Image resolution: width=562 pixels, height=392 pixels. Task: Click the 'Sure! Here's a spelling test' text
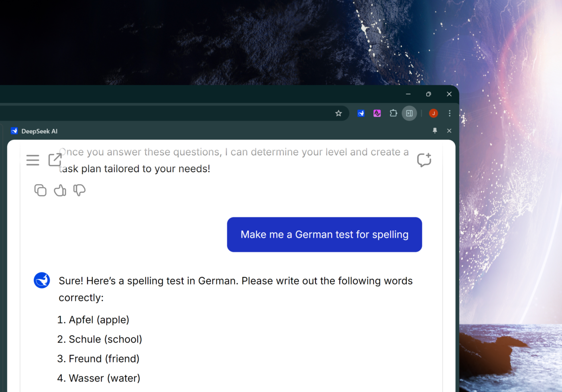coord(236,289)
